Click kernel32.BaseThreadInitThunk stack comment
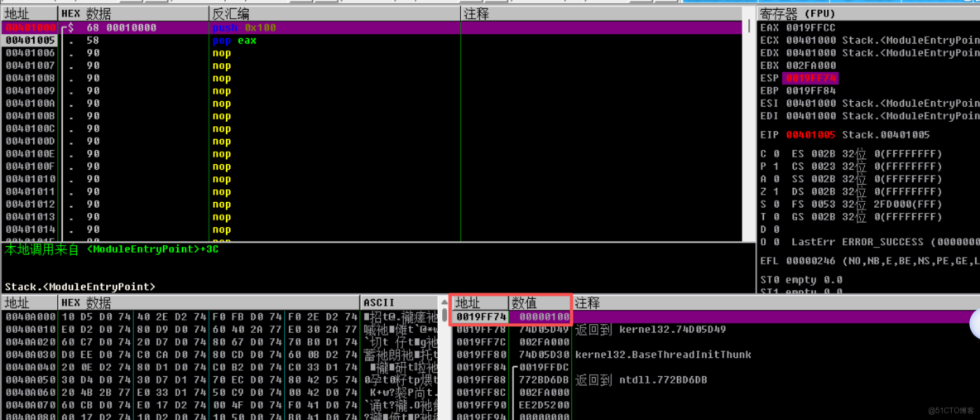 [x=663, y=355]
